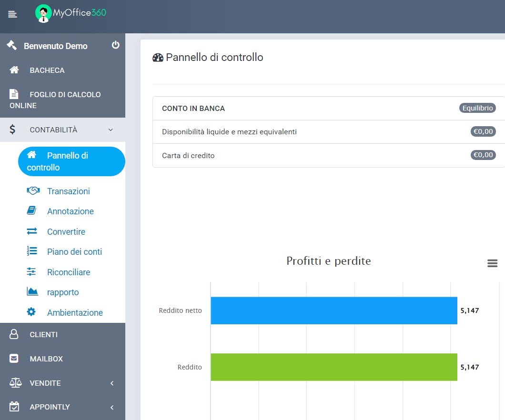Click the dashboard palette icon in heading
Screen dimensions: 505x420
click(x=158, y=58)
